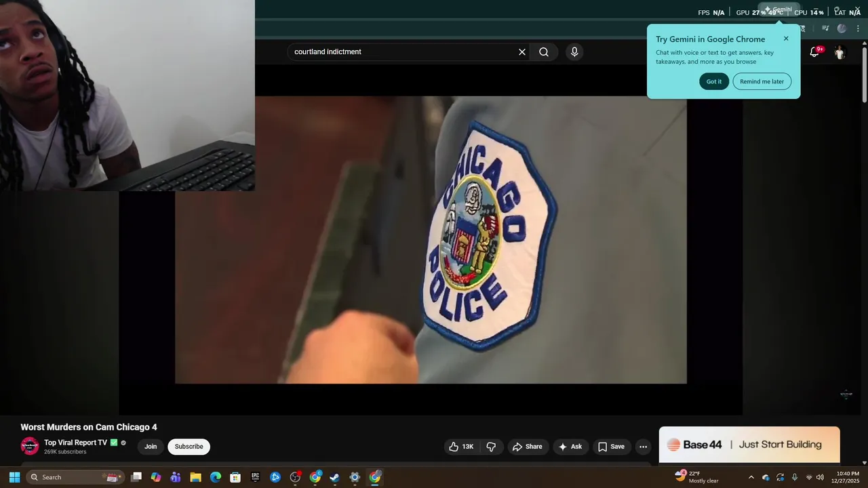Open Microsoft Teams on taskbar
868x488 pixels.
pos(176,477)
